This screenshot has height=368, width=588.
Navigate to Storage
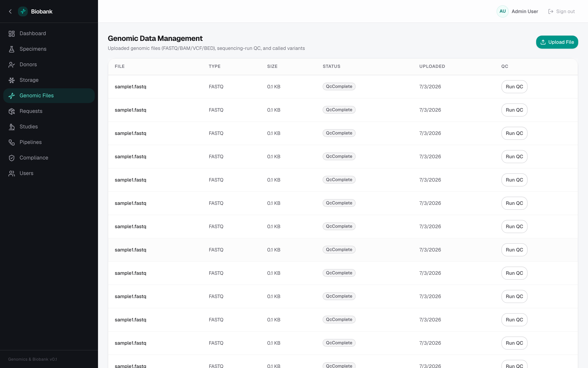point(49,80)
